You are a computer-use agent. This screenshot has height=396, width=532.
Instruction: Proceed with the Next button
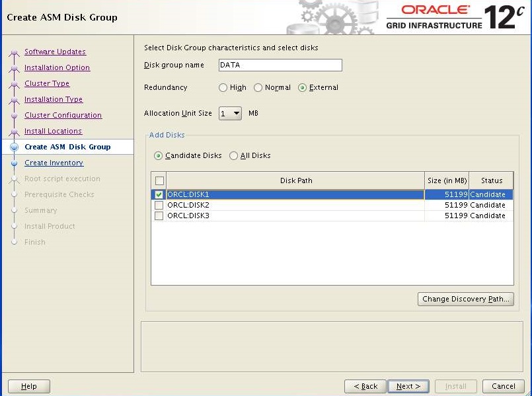pyautogui.click(x=408, y=386)
